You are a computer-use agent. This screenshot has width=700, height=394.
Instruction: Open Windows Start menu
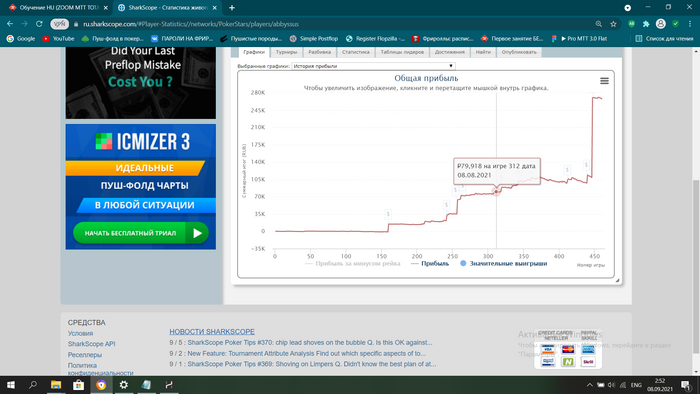tap(11, 385)
